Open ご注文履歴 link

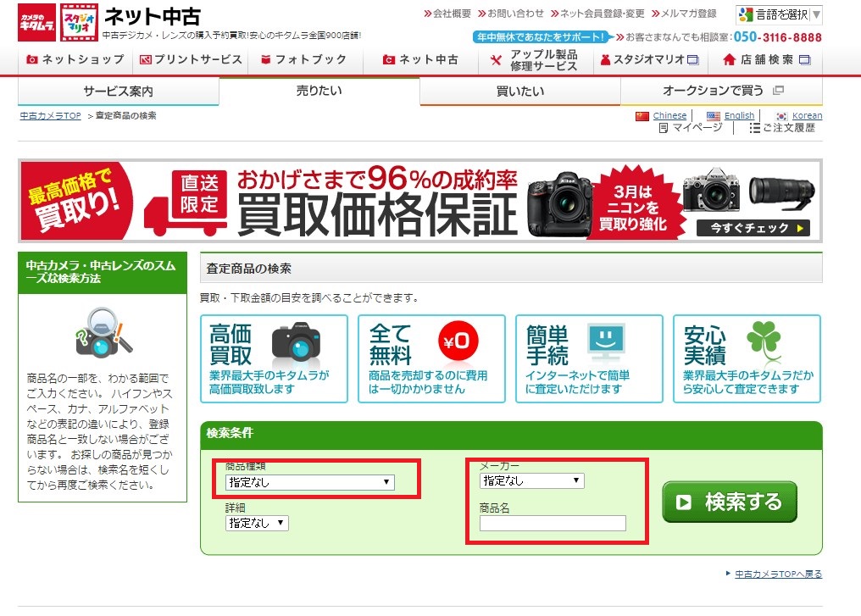[782, 128]
